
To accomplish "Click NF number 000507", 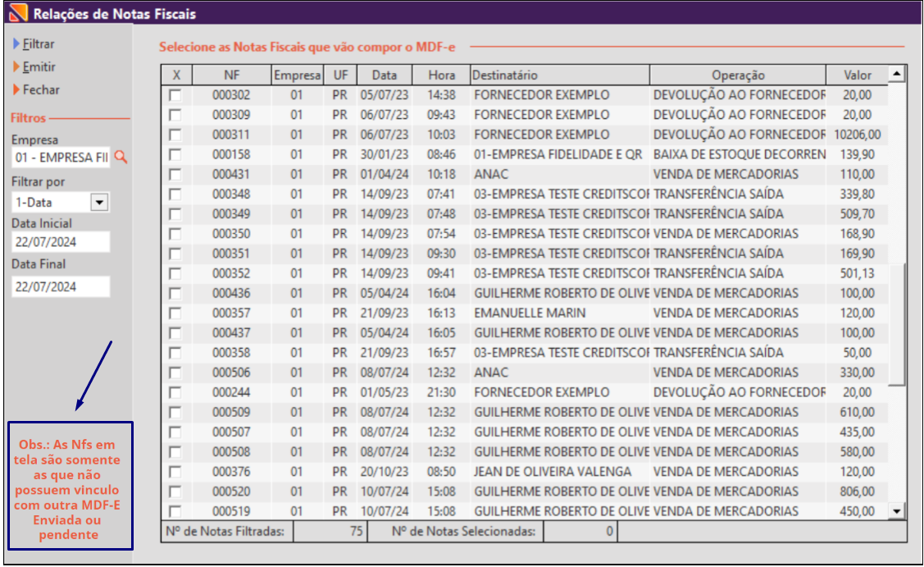I will pos(231,432).
